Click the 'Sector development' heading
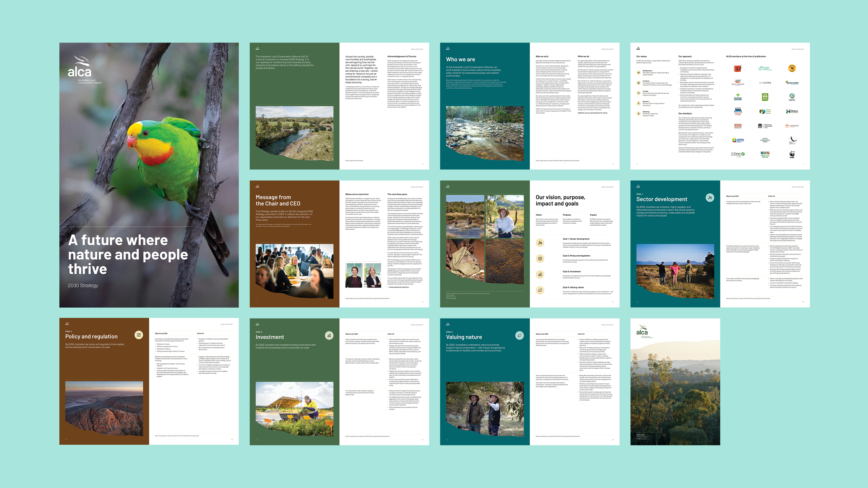This screenshot has width=868, height=488. point(661,199)
